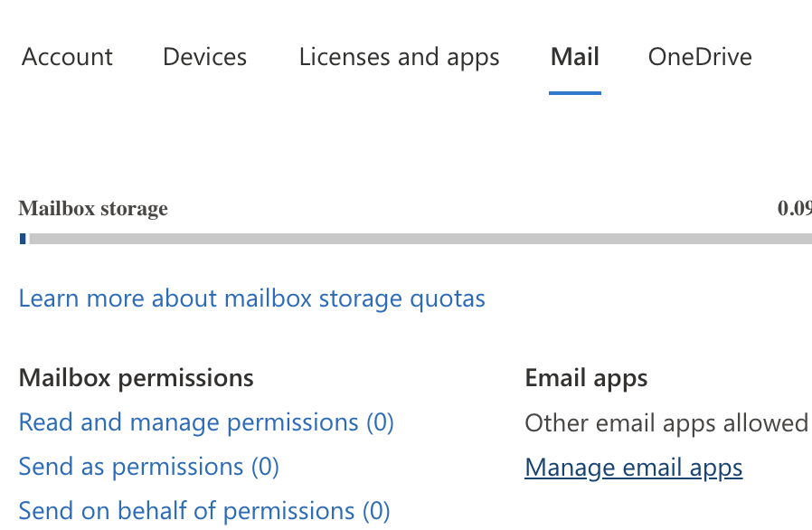This screenshot has height=530, width=812.
Task: Open the Licenses and apps tab
Action: [x=399, y=56]
